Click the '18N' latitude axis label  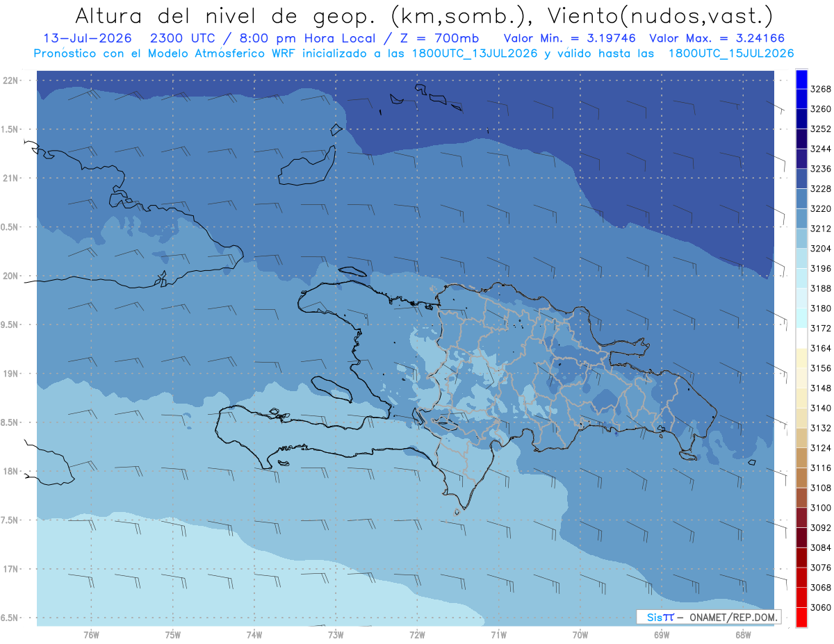tap(11, 472)
